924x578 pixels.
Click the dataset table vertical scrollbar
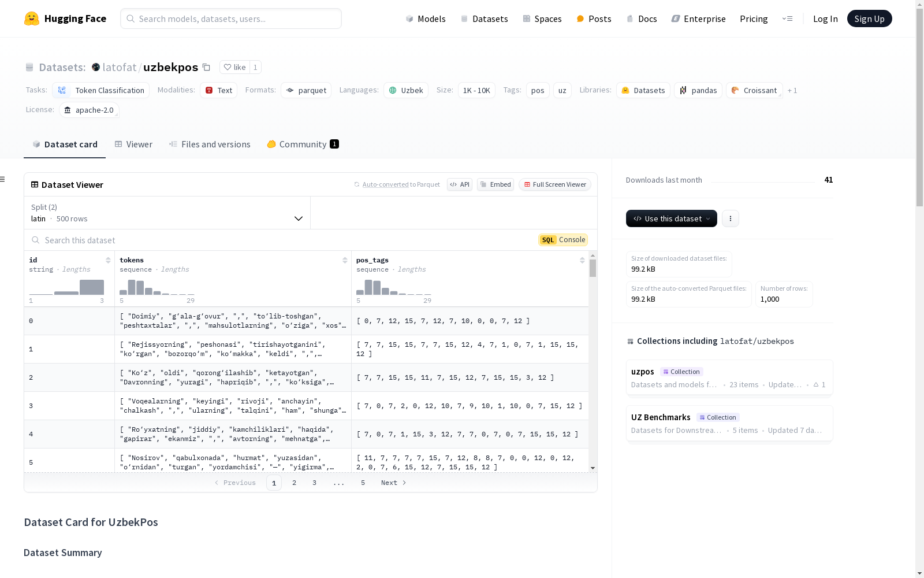tap(593, 268)
